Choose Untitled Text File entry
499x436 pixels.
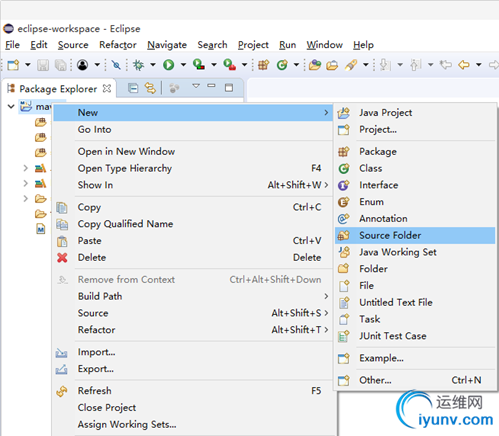[415, 302]
